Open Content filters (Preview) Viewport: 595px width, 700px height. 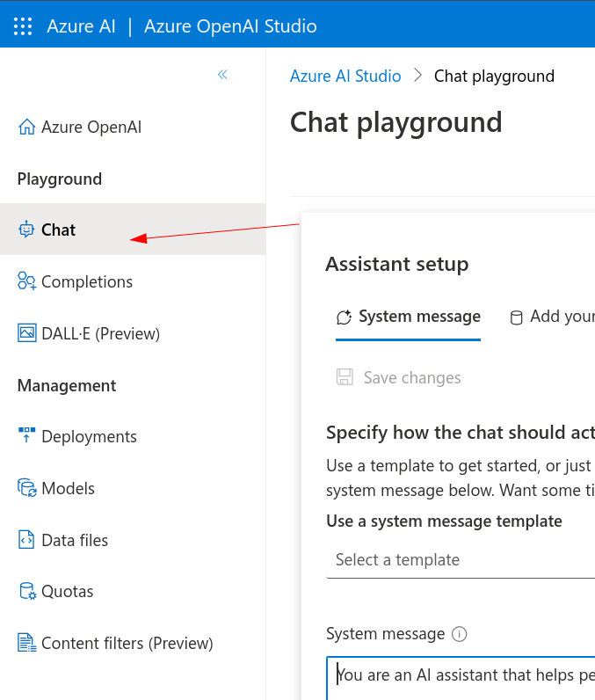click(133, 643)
